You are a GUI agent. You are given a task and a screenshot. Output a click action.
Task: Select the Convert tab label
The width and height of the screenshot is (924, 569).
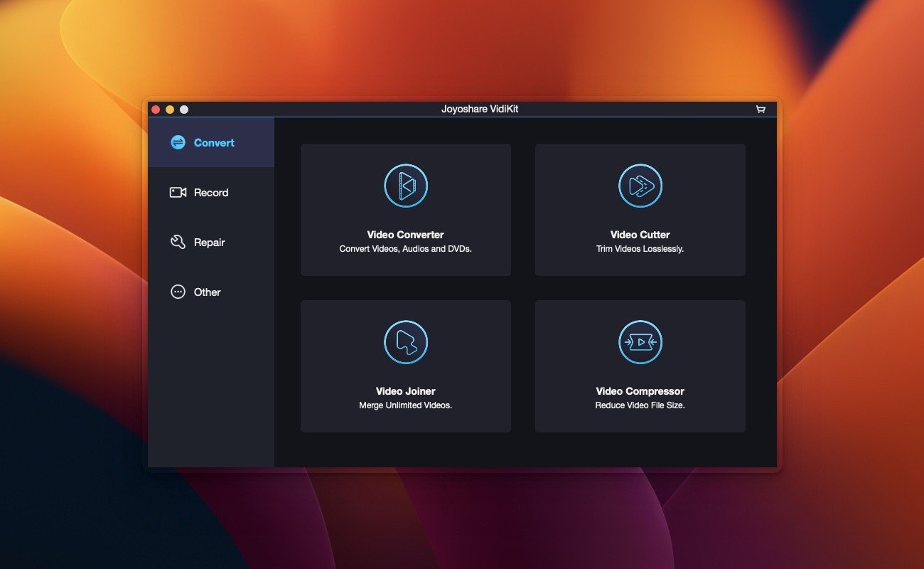point(214,142)
